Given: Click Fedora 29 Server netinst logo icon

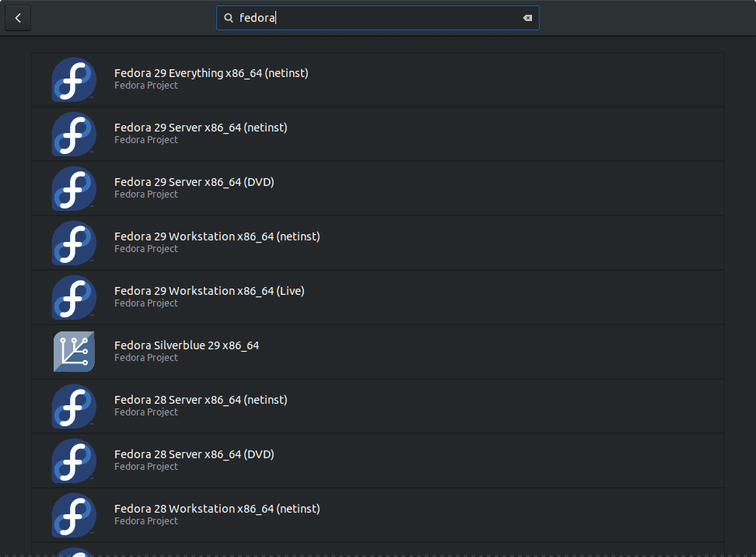Looking at the screenshot, I should [74, 134].
